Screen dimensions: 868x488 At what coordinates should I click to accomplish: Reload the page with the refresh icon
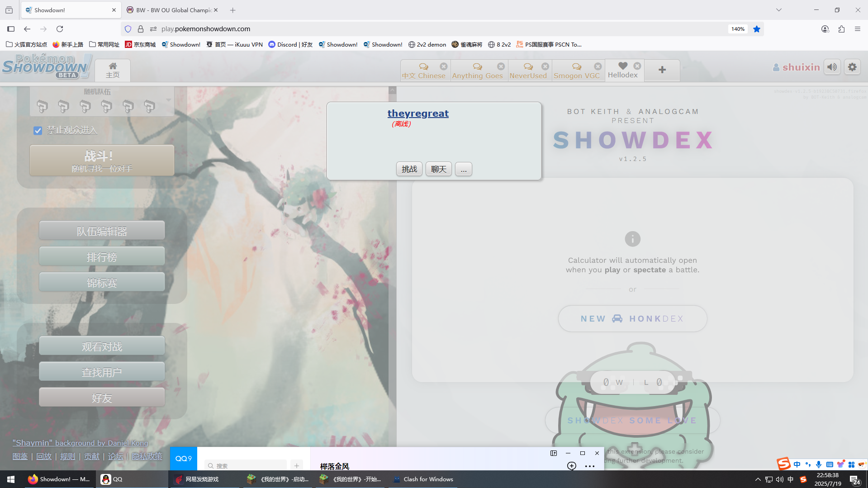[x=60, y=29]
